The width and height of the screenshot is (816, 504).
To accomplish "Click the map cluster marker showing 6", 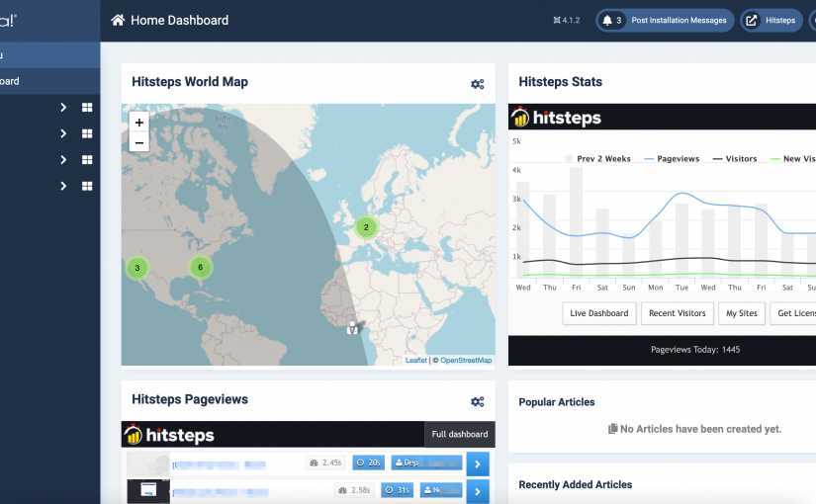I will 201,268.
